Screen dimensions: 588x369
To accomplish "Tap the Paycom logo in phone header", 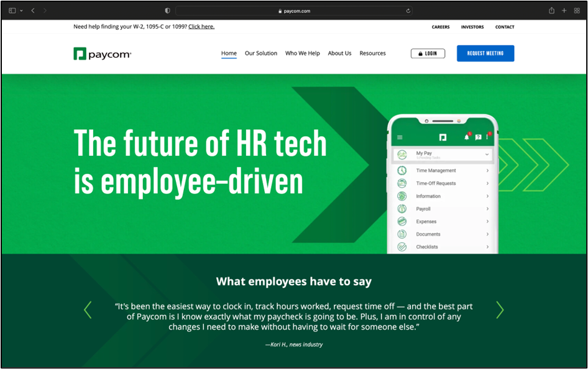I will (x=443, y=137).
